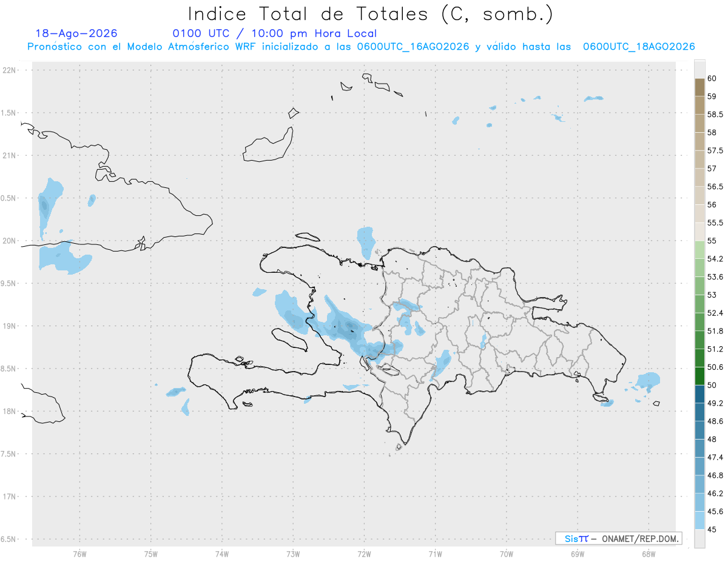The height and width of the screenshot is (562, 728).
Task: Click the 'Pronostico con el Modelo Atmosferico WRF' line
Action: click(x=361, y=47)
